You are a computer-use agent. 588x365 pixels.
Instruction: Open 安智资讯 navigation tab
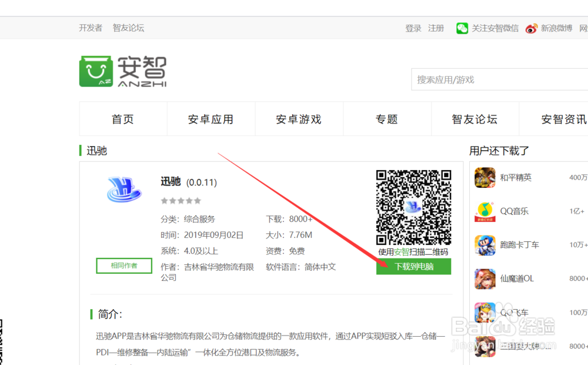click(x=555, y=119)
